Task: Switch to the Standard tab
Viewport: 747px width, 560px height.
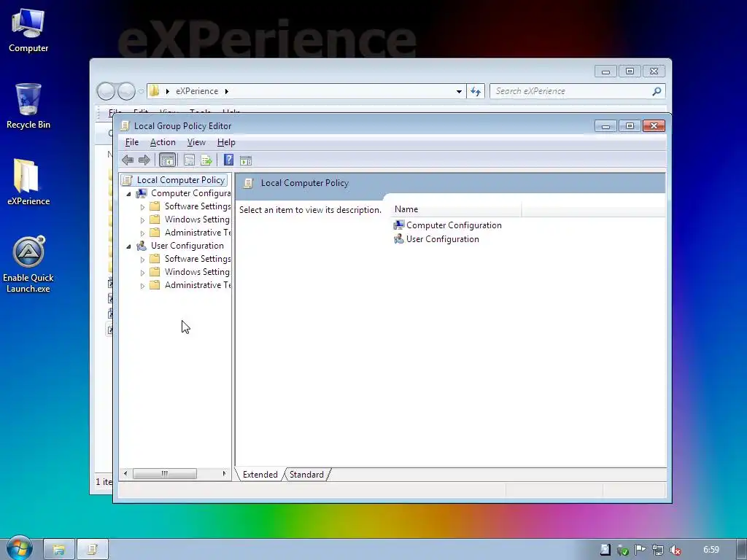Action: click(306, 474)
